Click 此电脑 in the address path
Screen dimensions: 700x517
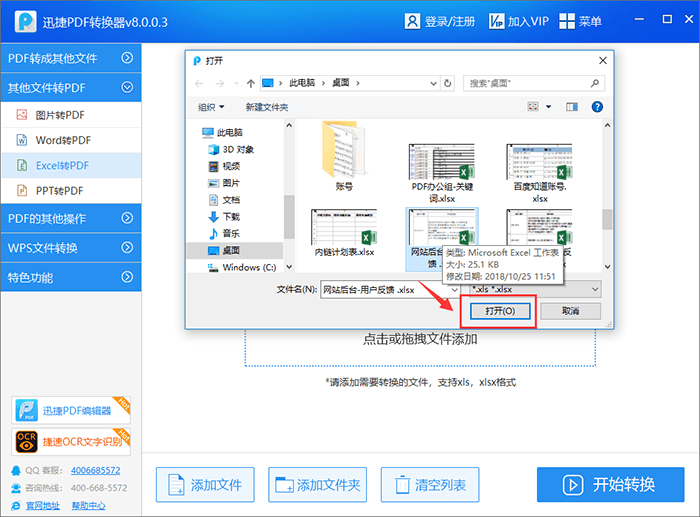[302, 83]
